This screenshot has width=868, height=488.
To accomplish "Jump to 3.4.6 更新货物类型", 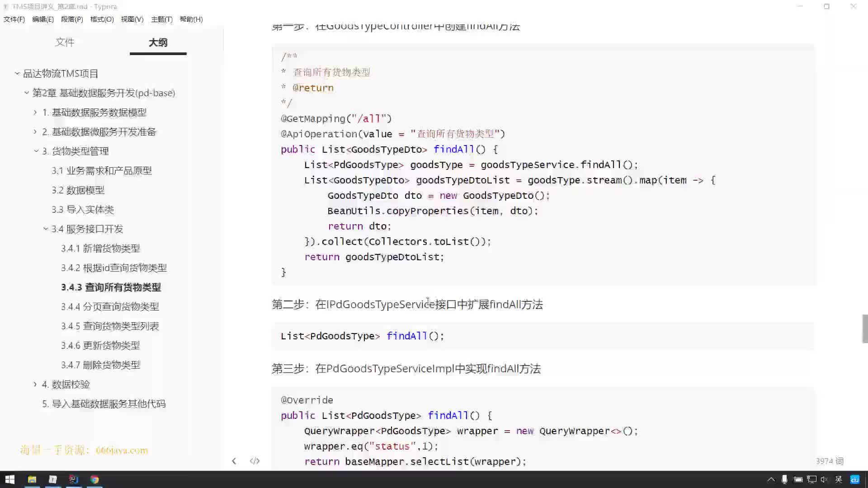I will point(100,345).
